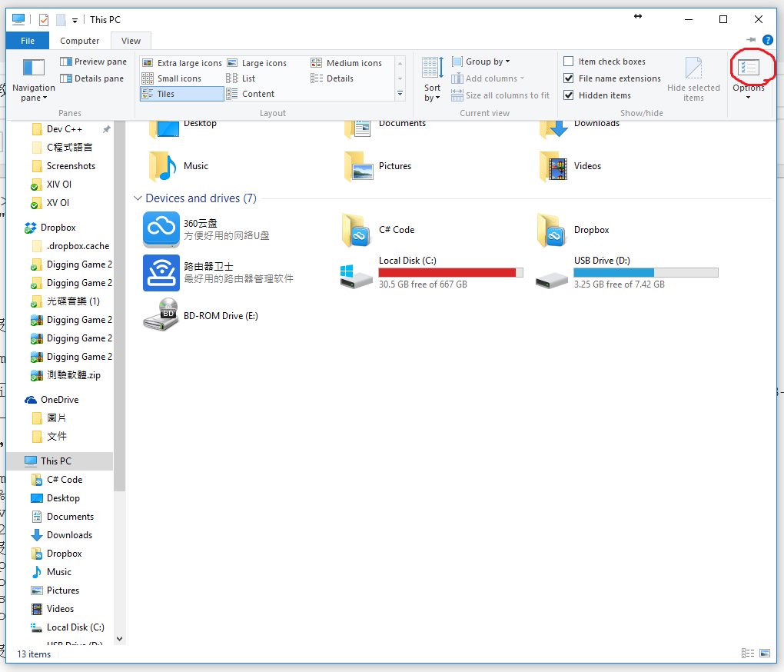Switch to details view status bar icon
The height and width of the screenshot is (672, 784).
click(748, 654)
